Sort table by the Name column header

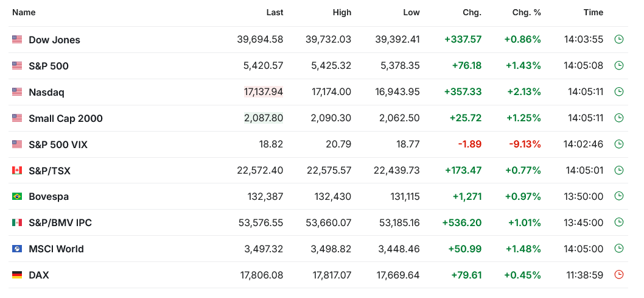pyautogui.click(x=24, y=12)
